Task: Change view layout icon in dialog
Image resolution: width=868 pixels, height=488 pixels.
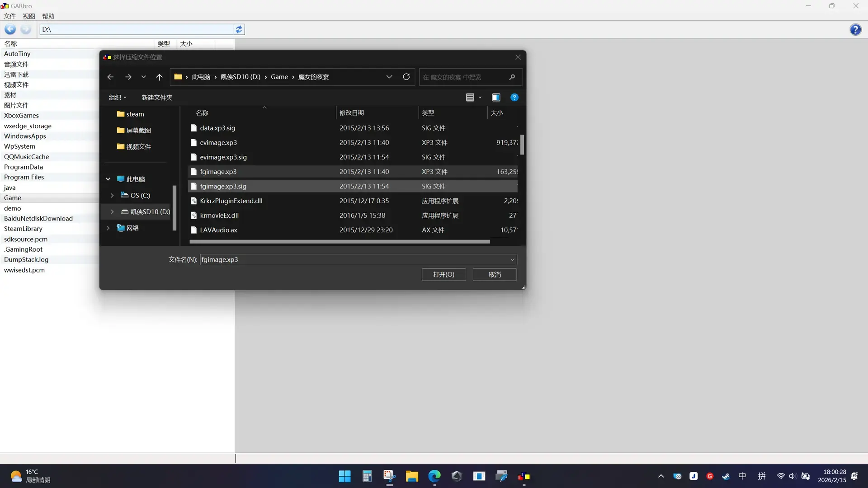Action: (470, 97)
